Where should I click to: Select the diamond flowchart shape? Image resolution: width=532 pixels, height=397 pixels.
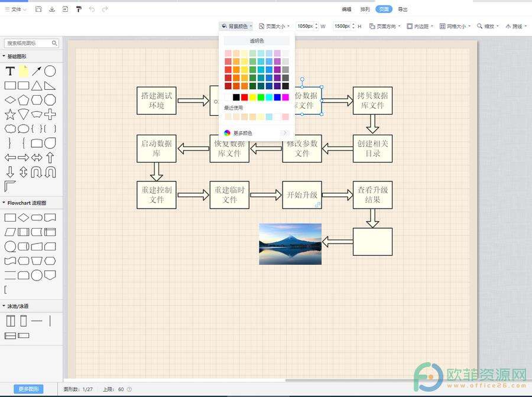[x=22, y=217]
